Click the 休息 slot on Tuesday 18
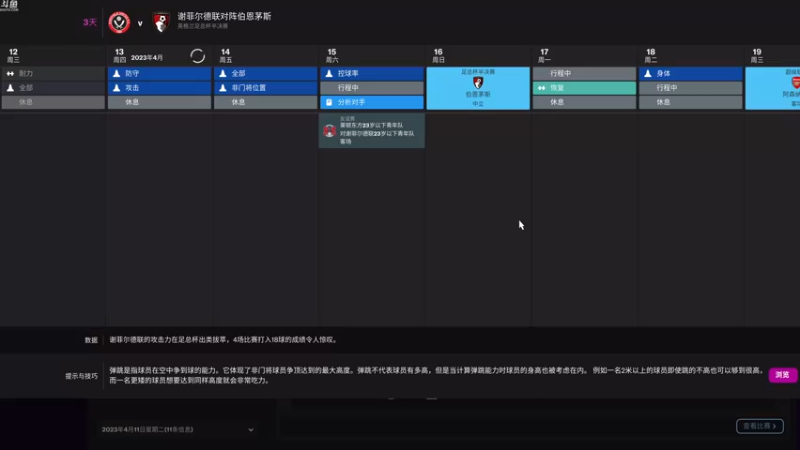 point(691,102)
